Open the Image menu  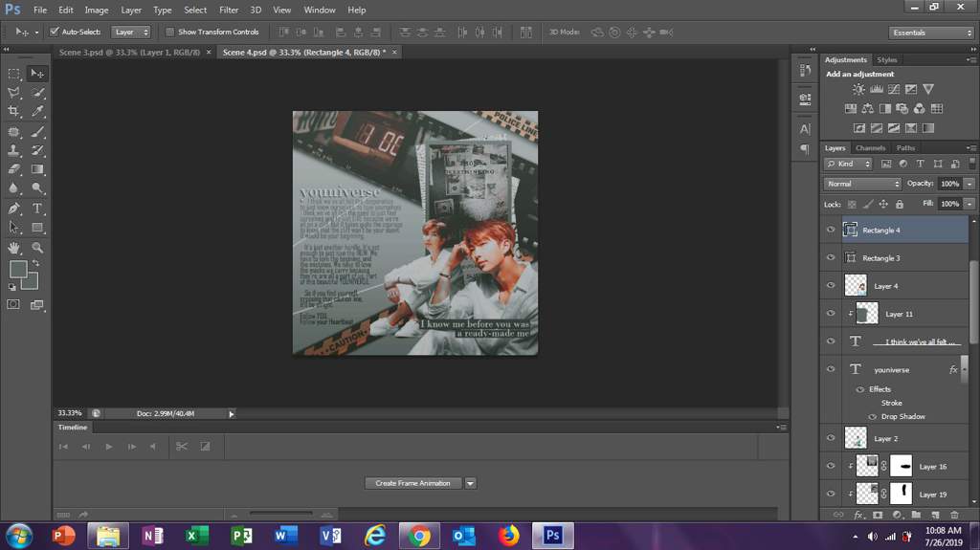[x=97, y=10]
